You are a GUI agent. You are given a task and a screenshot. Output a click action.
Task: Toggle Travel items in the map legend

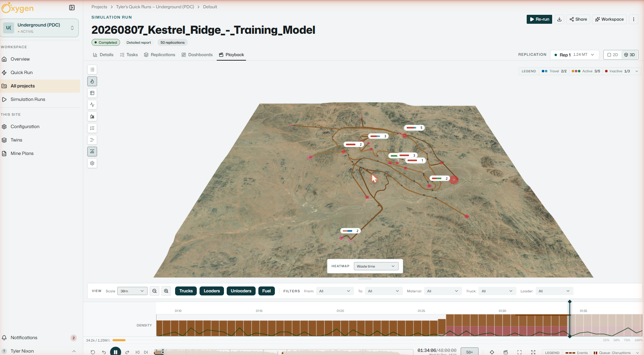554,71
